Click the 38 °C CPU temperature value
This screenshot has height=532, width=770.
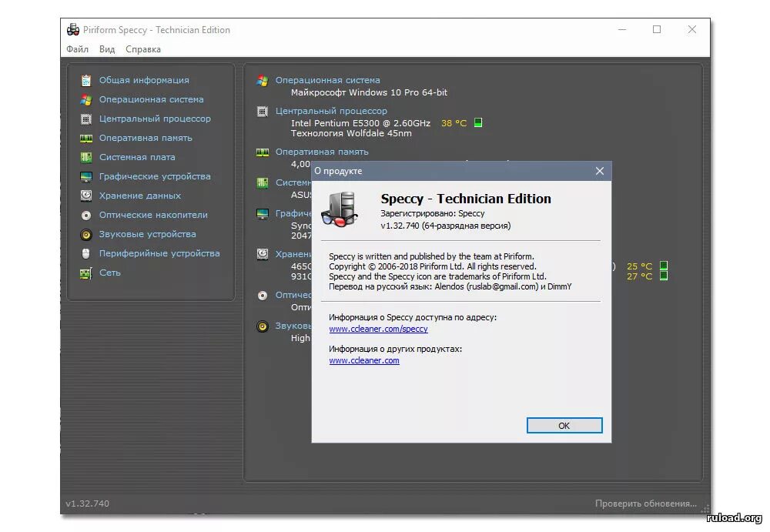pos(454,123)
